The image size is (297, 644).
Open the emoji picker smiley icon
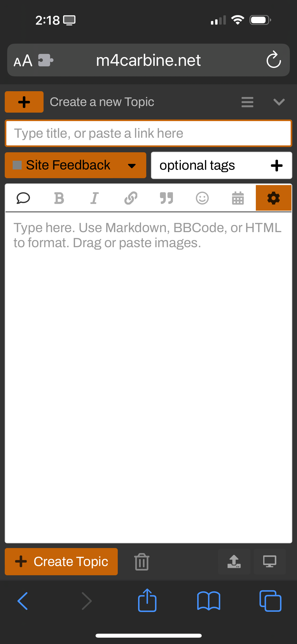click(202, 198)
